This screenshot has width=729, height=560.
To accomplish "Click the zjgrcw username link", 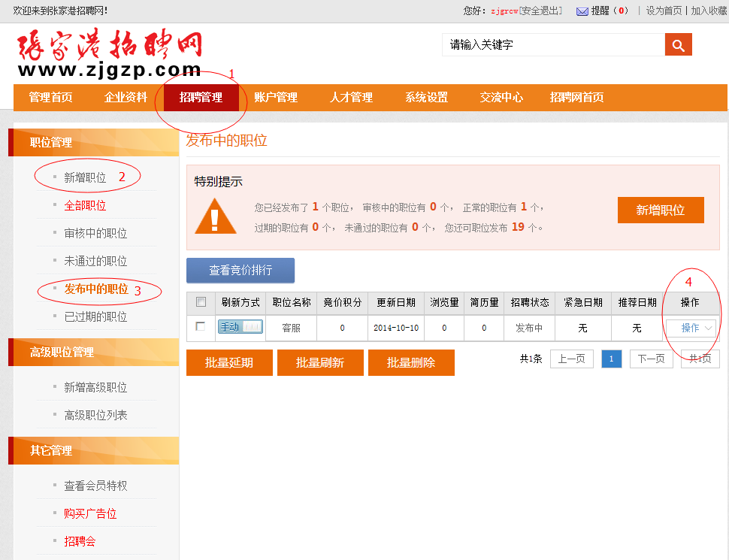I will 504,11.
